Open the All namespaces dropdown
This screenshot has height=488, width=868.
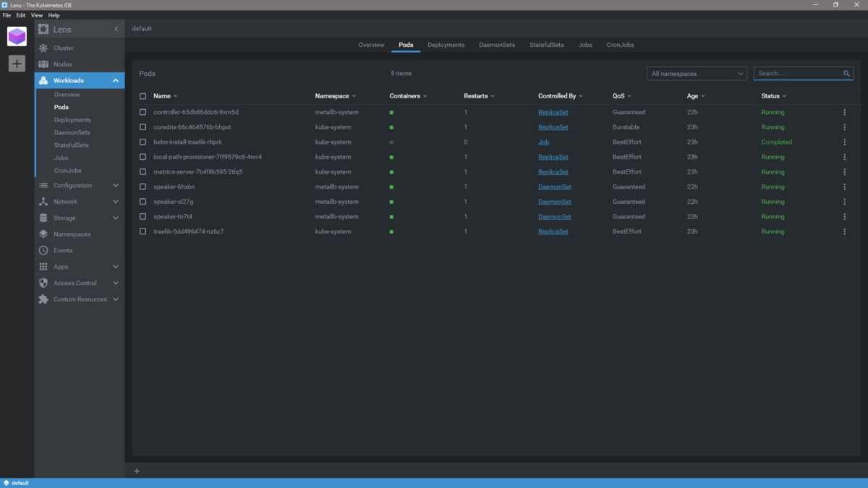pos(697,74)
